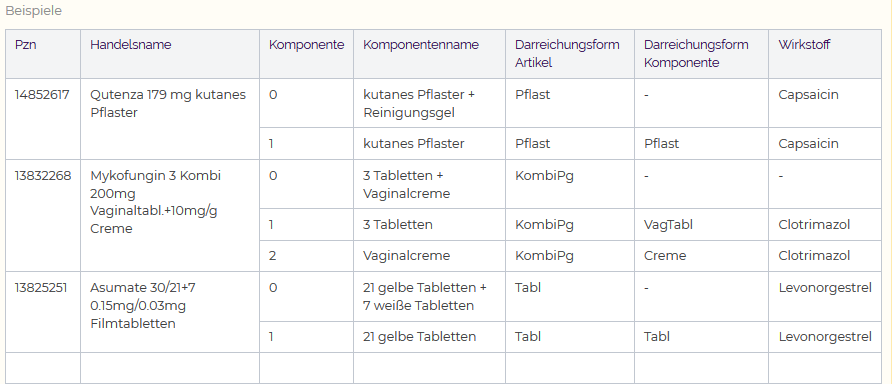
Task: Click the 3 Tabletten component name cell
Action: (x=429, y=224)
